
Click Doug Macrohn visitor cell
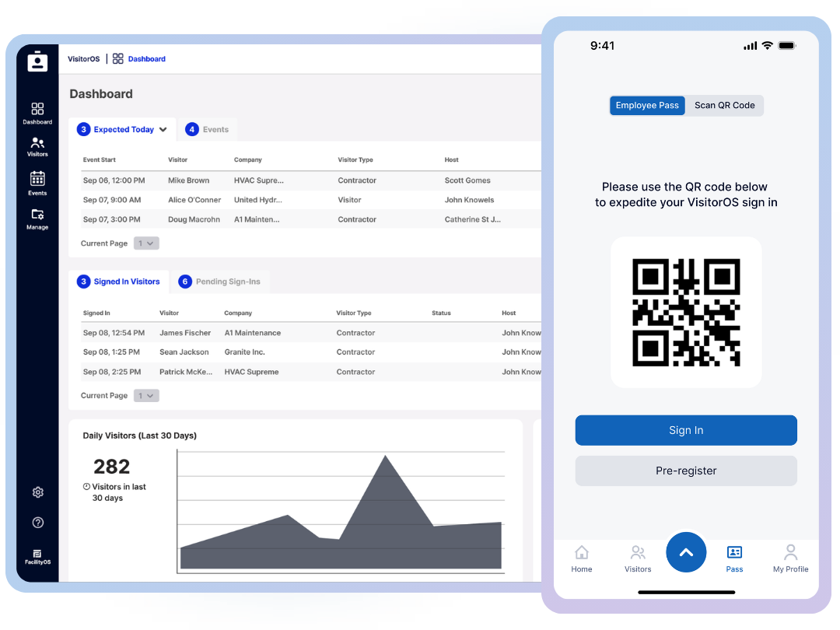click(194, 219)
